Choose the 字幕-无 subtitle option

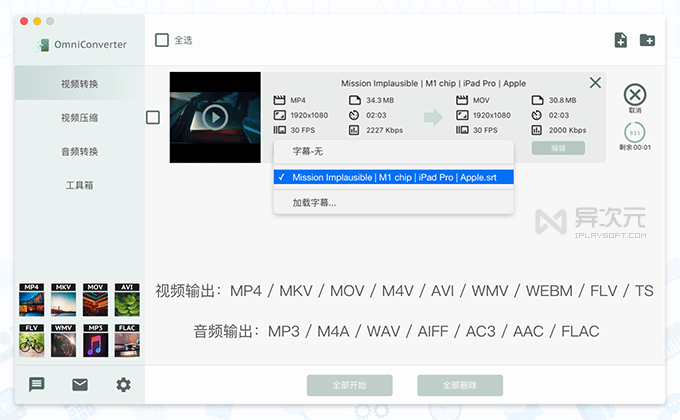(x=394, y=151)
